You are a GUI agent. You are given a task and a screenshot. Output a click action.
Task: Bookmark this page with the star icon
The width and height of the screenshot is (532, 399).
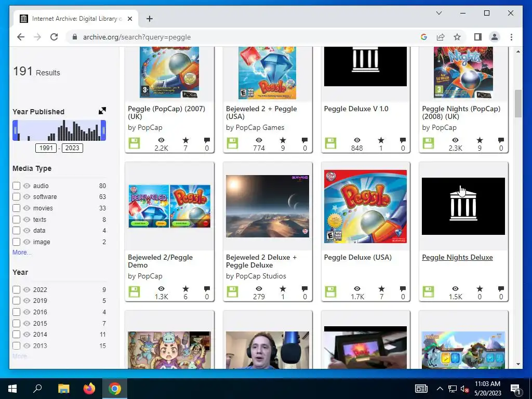click(x=457, y=37)
